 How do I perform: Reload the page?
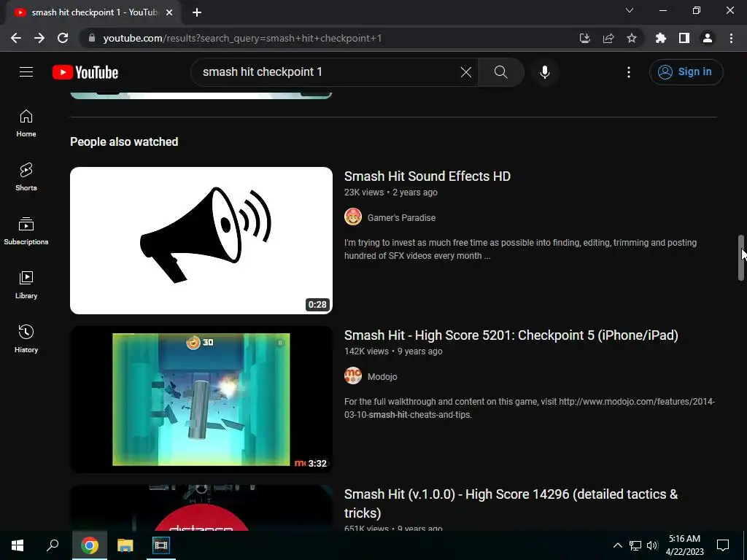[63, 38]
